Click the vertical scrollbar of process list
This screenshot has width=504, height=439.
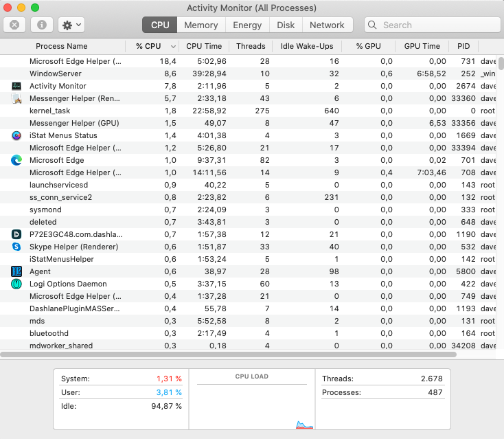pos(501,64)
